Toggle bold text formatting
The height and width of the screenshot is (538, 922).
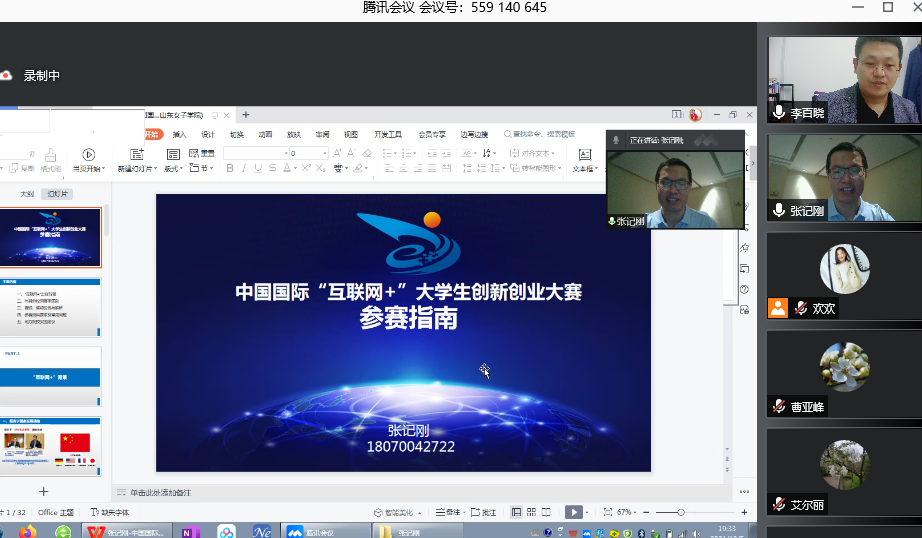point(230,168)
